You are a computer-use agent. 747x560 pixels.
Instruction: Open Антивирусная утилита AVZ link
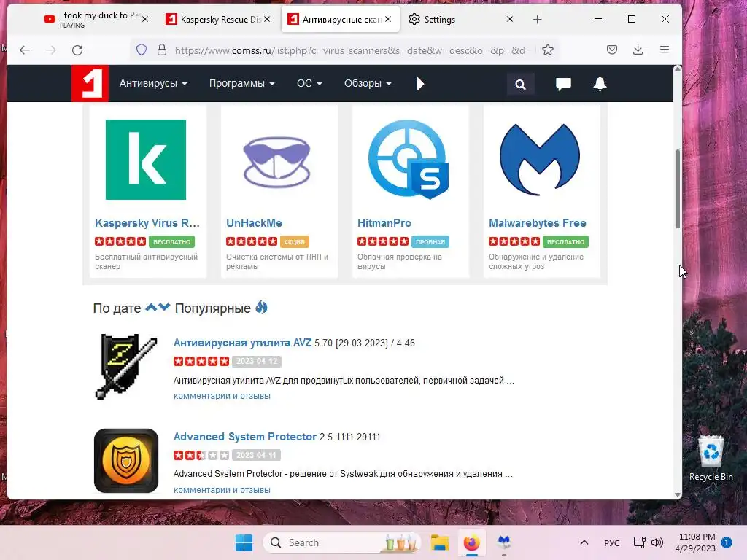coord(242,343)
